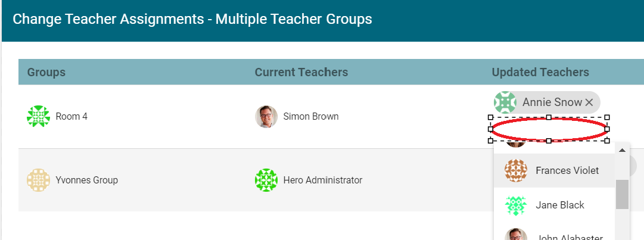
Task: Click the dropdown scroll up arrow
Action: (622, 150)
